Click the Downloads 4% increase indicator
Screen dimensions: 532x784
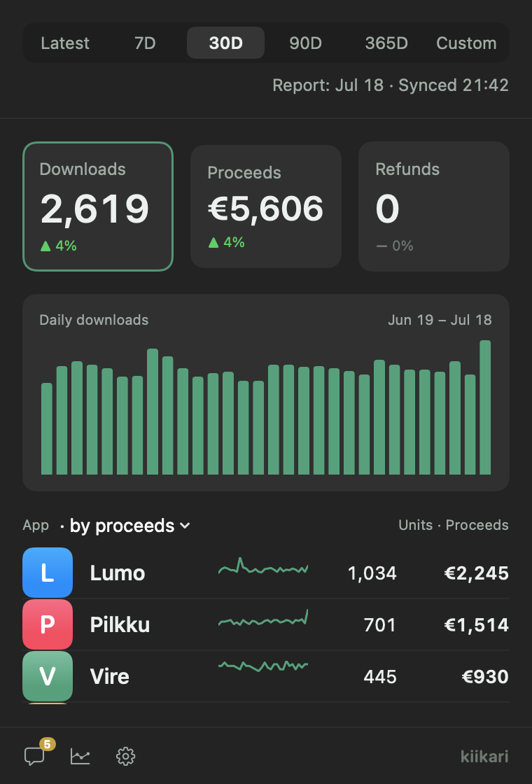tap(59, 246)
